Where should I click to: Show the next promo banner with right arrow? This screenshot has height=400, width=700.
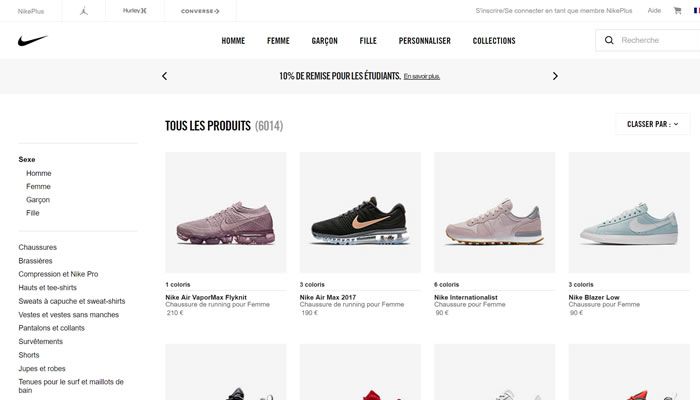(555, 76)
